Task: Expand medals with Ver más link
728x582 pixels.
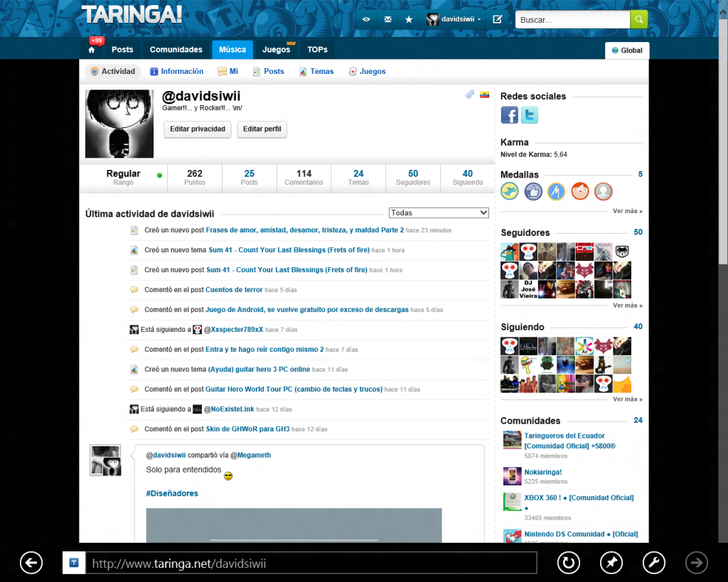Action: [x=627, y=211]
